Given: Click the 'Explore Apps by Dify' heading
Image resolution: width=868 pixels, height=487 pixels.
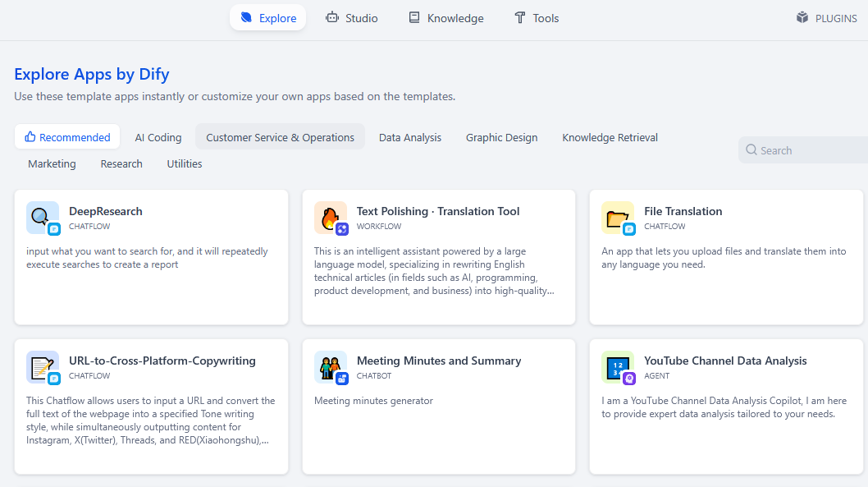Looking at the screenshot, I should point(92,74).
